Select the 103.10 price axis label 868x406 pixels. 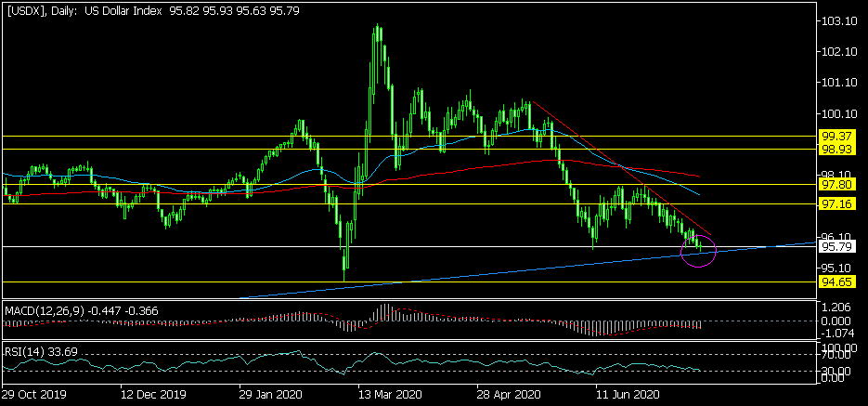(x=840, y=21)
